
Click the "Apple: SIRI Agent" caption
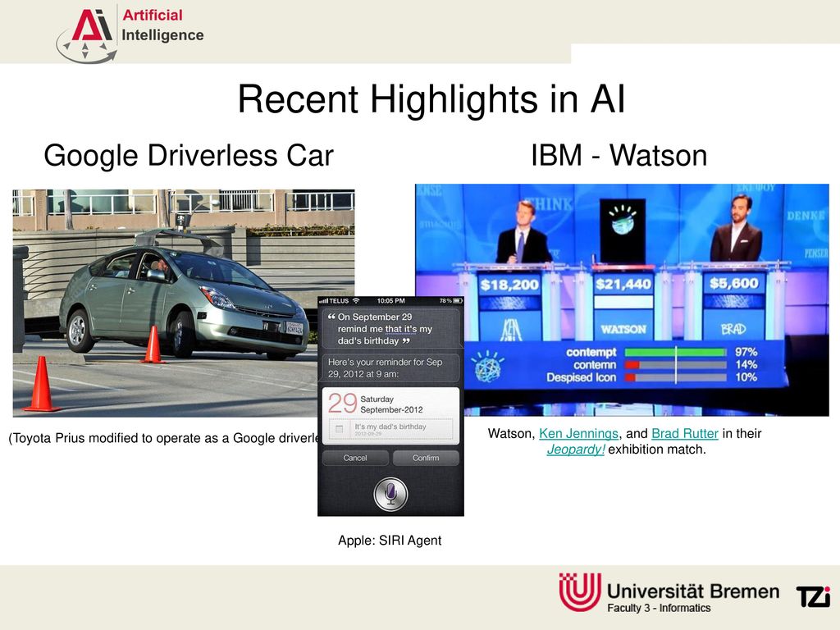390,541
